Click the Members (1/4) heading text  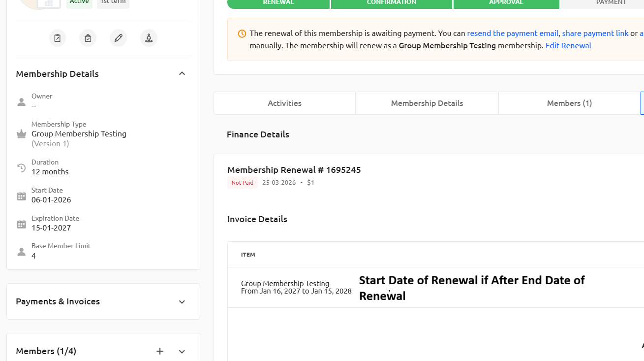46,351
